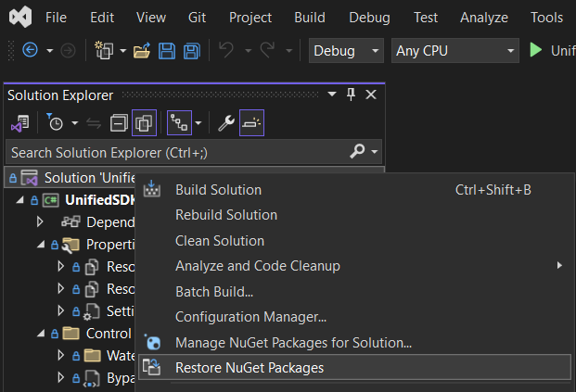Save all files with double-disk icon
Viewport: 576px width, 392px height.
pos(192,51)
